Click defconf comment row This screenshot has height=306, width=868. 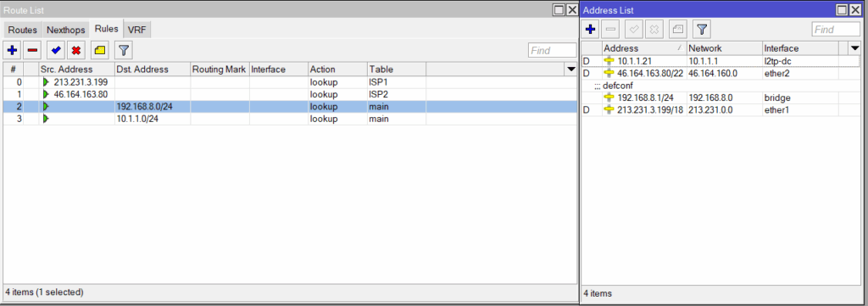point(721,86)
